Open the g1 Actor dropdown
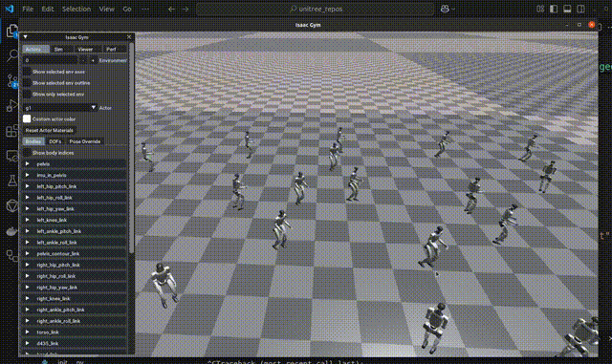Screen dimensions: 612x364 [59, 108]
